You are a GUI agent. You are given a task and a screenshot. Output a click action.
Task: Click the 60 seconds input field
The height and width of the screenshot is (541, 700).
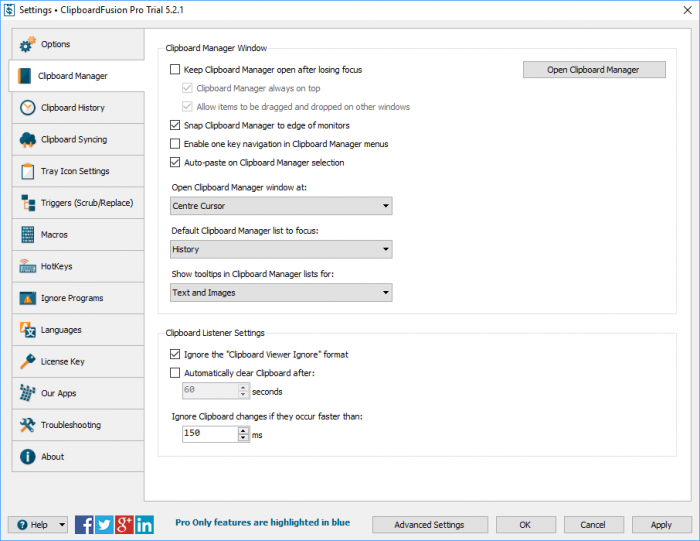210,391
